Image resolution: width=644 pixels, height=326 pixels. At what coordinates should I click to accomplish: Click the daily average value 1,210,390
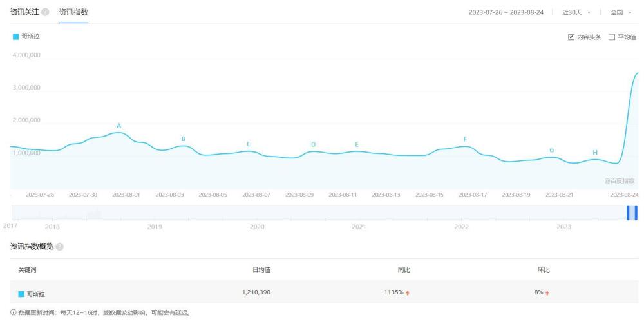(256, 292)
